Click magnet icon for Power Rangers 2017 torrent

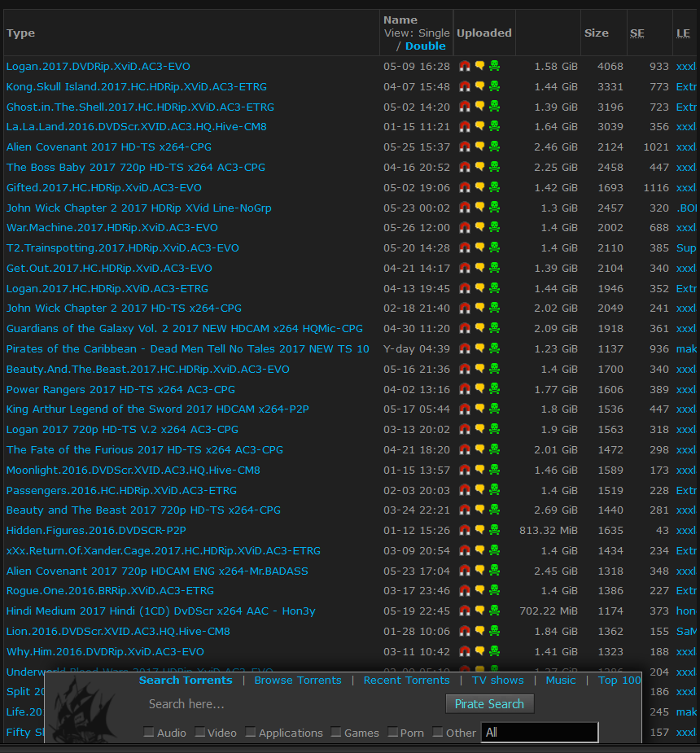pos(464,389)
